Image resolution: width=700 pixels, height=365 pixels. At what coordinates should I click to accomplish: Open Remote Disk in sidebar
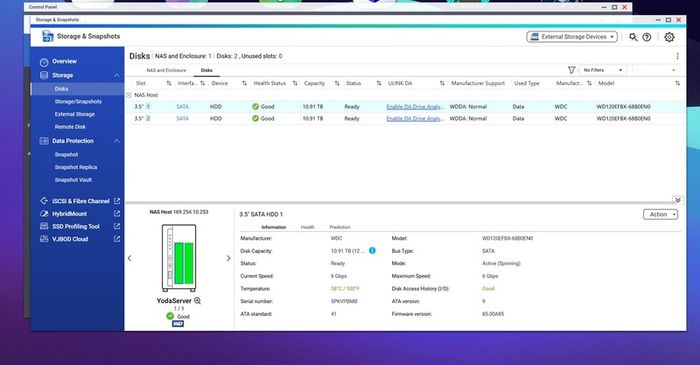(x=70, y=127)
